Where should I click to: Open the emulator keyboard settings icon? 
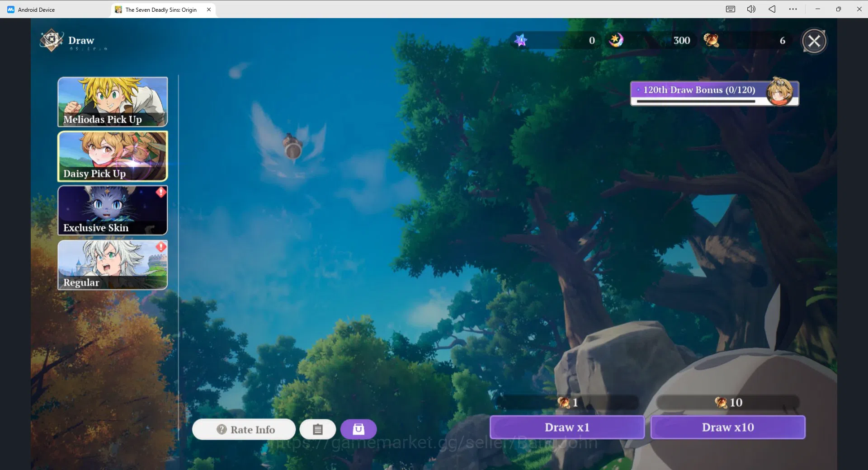(731, 9)
